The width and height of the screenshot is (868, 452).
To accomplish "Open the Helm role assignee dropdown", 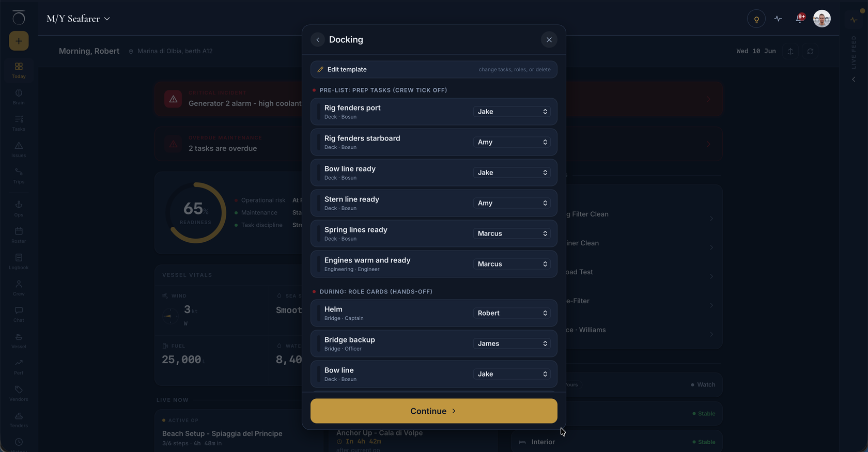I will point(512,313).
